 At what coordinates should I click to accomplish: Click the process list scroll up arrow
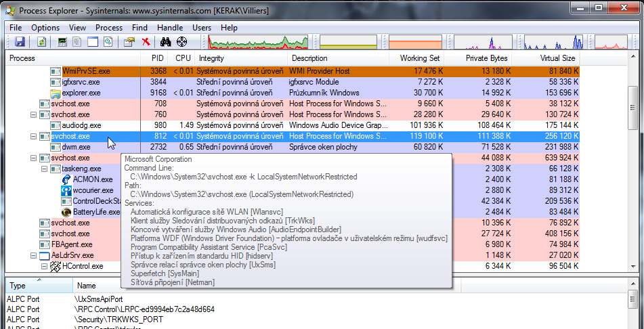pyautogui.click(x=633, y=56)
